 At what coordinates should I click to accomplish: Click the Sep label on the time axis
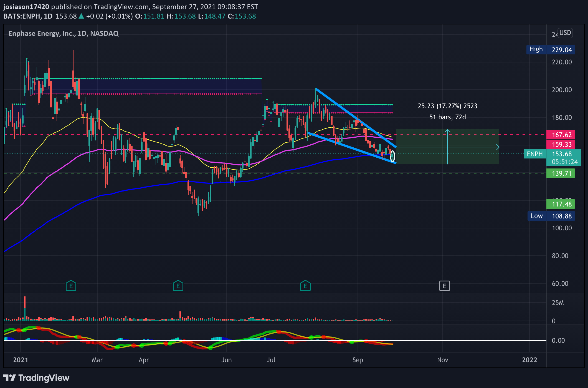point(358,360)
